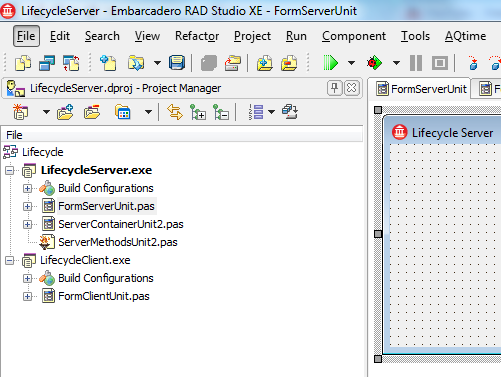Click Project Manager New item icon
The width and height of the screenshot is (501, 377).
tap(21, 112)
